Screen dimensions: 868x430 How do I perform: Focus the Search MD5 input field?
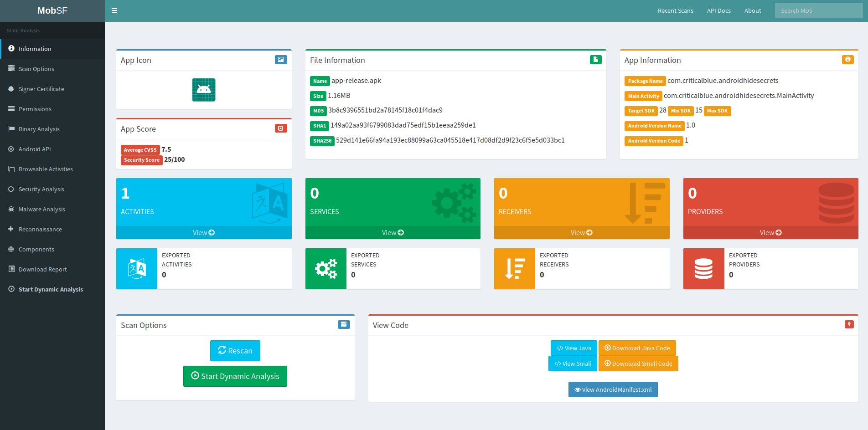(x=818, y=11)
